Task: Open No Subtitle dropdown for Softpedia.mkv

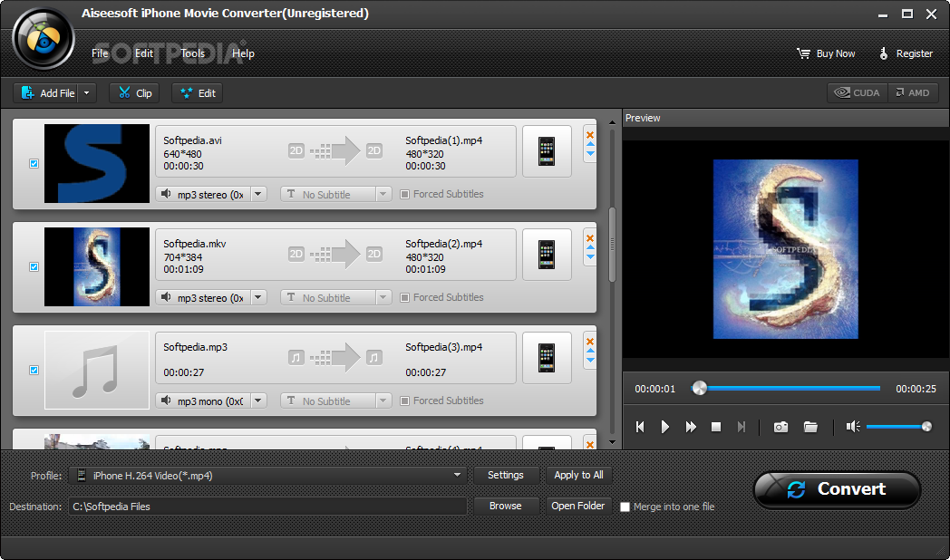Action: [x=383, y=298]
